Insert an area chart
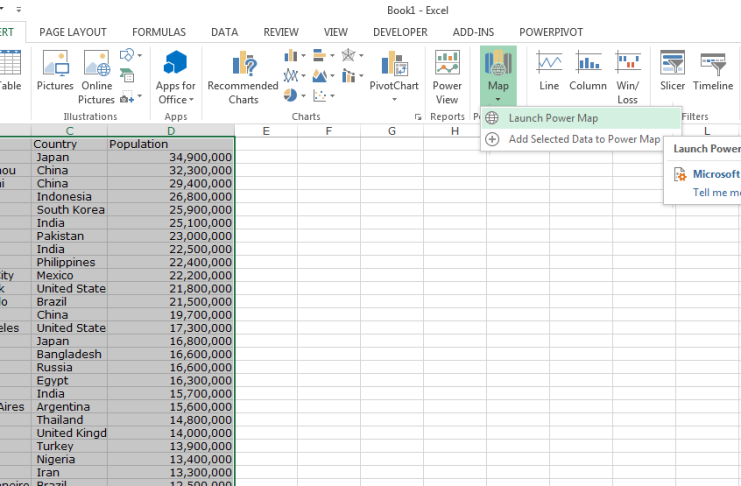The width and height of the screenshot is (741, 486). tap(324, 76)
